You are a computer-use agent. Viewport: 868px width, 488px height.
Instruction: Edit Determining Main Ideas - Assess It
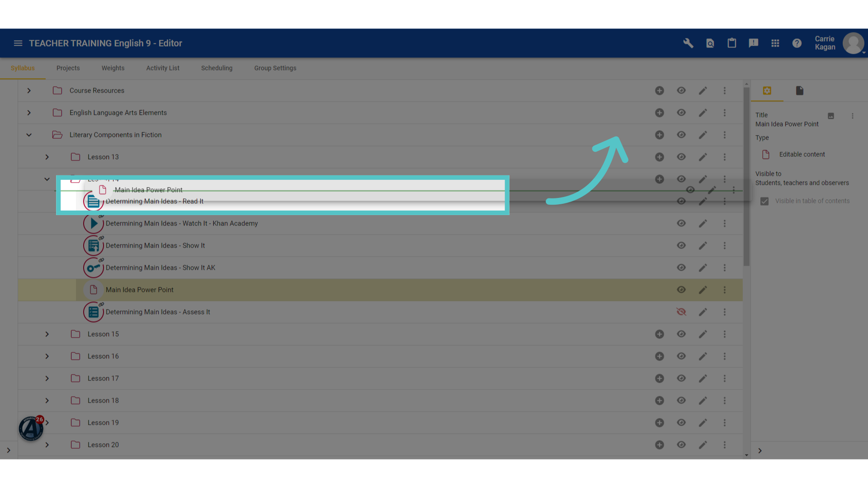click(x=703, y=312)
